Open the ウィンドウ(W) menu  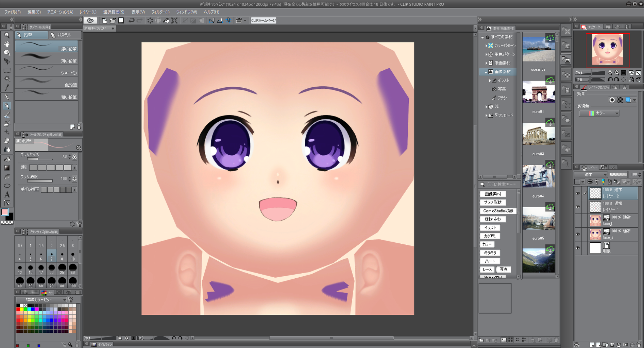187,12
